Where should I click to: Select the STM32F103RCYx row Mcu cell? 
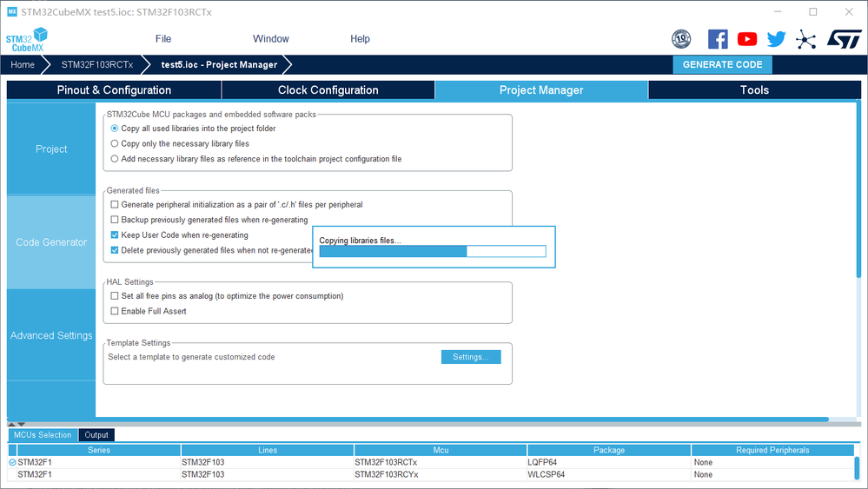tap(441, 474)
